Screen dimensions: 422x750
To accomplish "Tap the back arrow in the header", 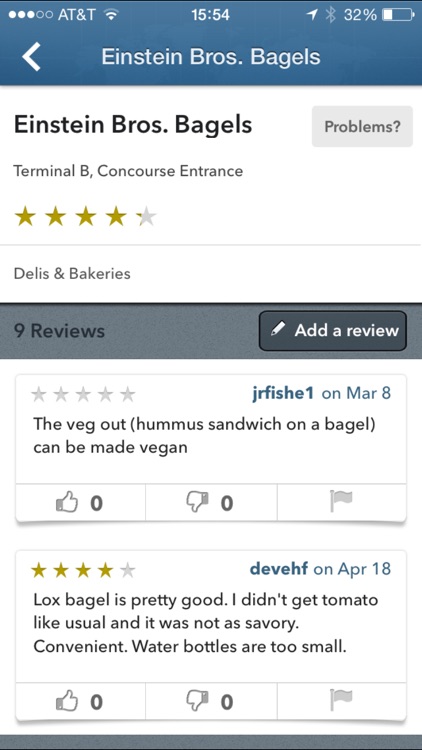I will (x=31, y=56).
